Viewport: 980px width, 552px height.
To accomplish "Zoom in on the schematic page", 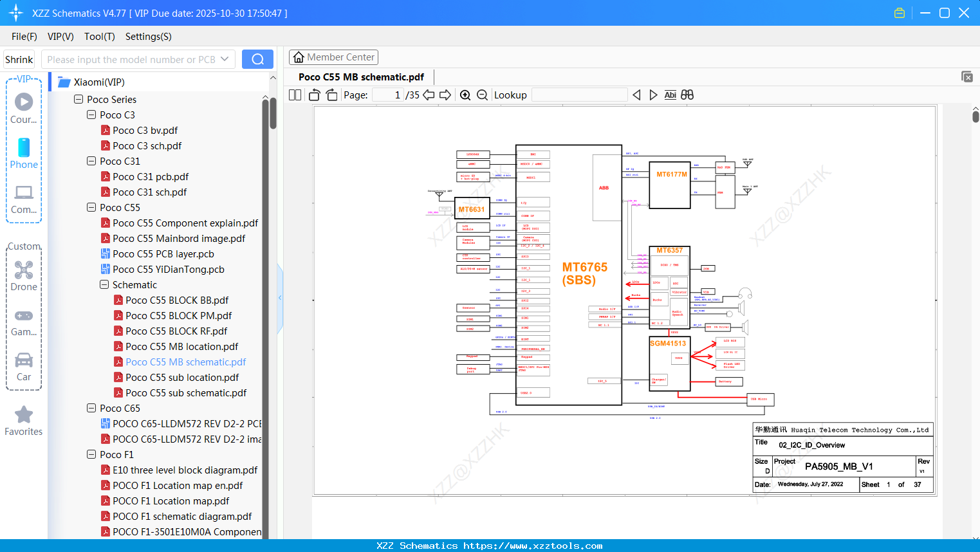I will tap(465, 95).
